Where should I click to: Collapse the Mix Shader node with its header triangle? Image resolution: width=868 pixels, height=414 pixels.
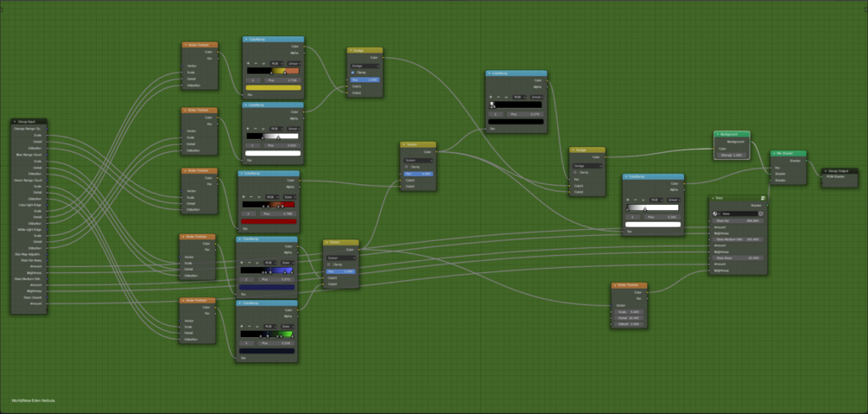click(x=774, y=154)
